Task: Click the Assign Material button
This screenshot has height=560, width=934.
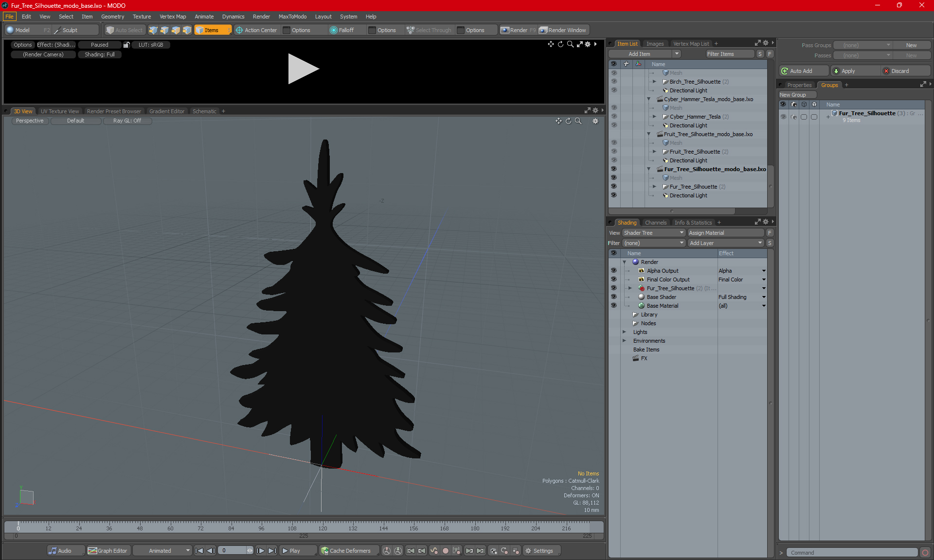Action: [726, 233]
